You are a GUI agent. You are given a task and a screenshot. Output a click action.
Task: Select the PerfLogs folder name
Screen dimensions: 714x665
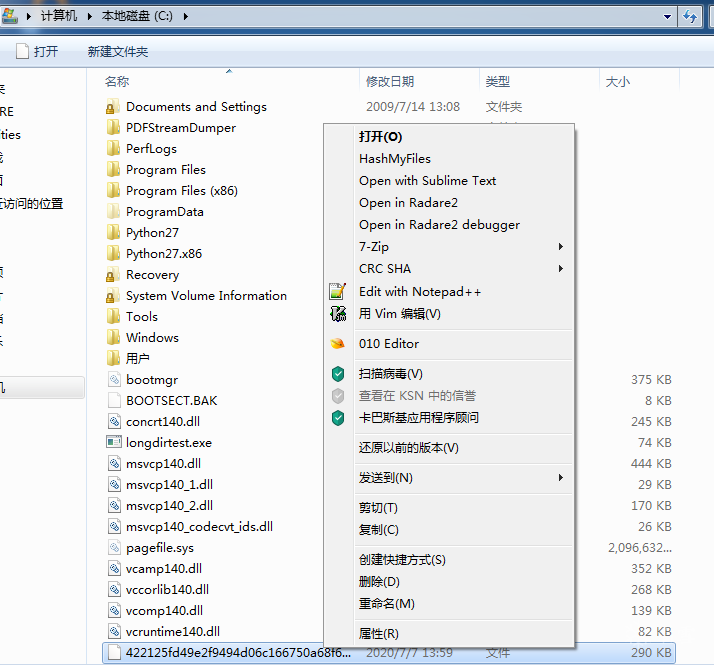coord(151,148)
